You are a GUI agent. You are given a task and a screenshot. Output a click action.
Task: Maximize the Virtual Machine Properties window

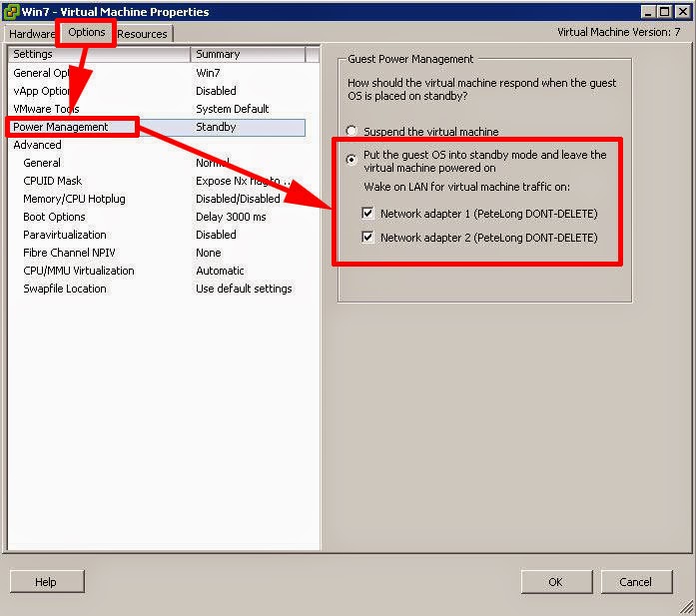[664, 12]
